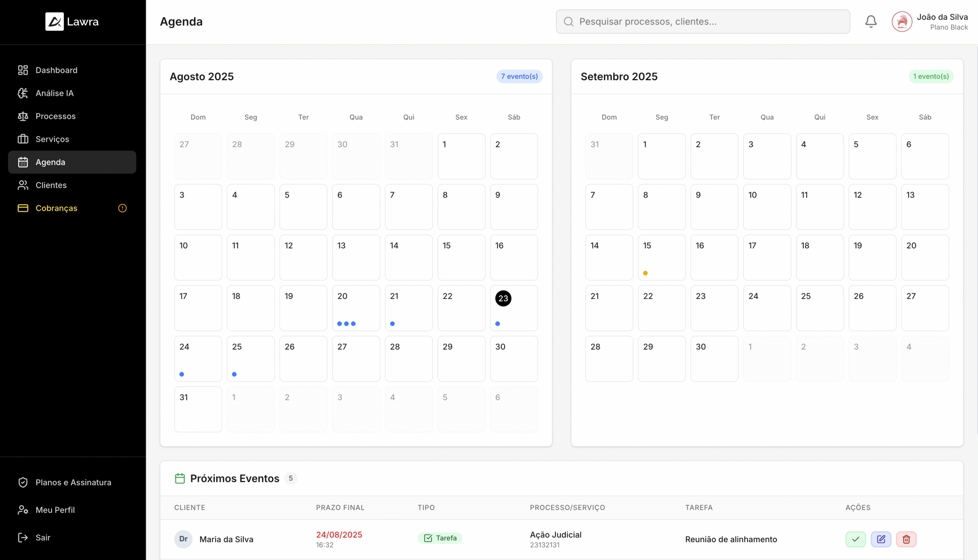Open Dashboard from the sidebar
978x560 pixels.
[56, 70]
